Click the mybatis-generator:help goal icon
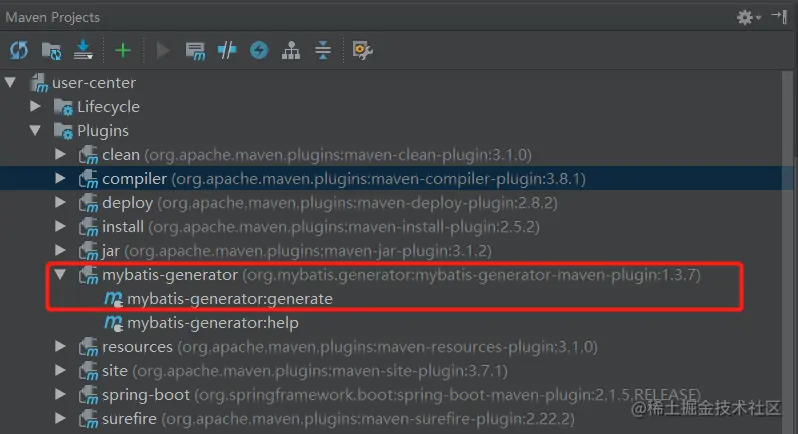 [113, 323]
